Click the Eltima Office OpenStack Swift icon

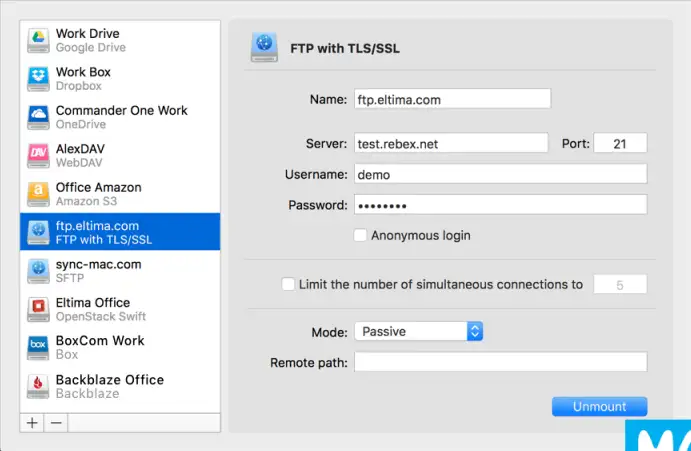tap(38, 309)
